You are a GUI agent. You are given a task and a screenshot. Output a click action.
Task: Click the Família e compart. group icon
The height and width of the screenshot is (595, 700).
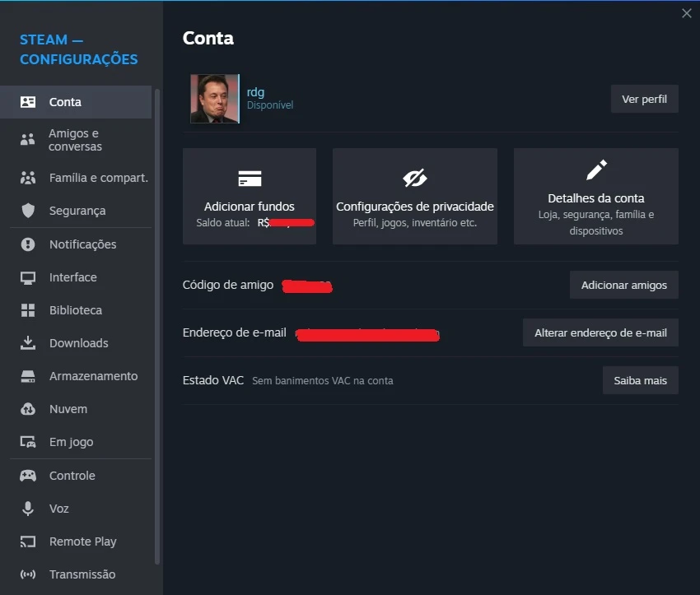pyautogui.click(x=28, y=178)
